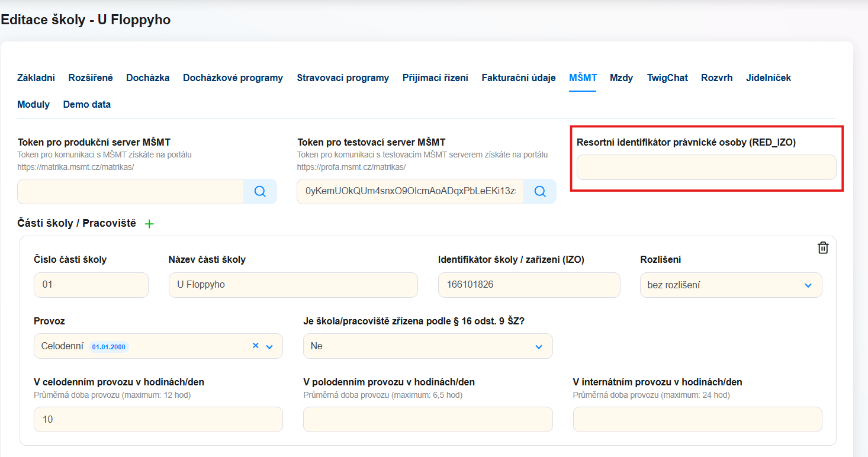Expand the Provoz dropdown chevron
Screen dimensions: 868x457
[x=269, y=346]
